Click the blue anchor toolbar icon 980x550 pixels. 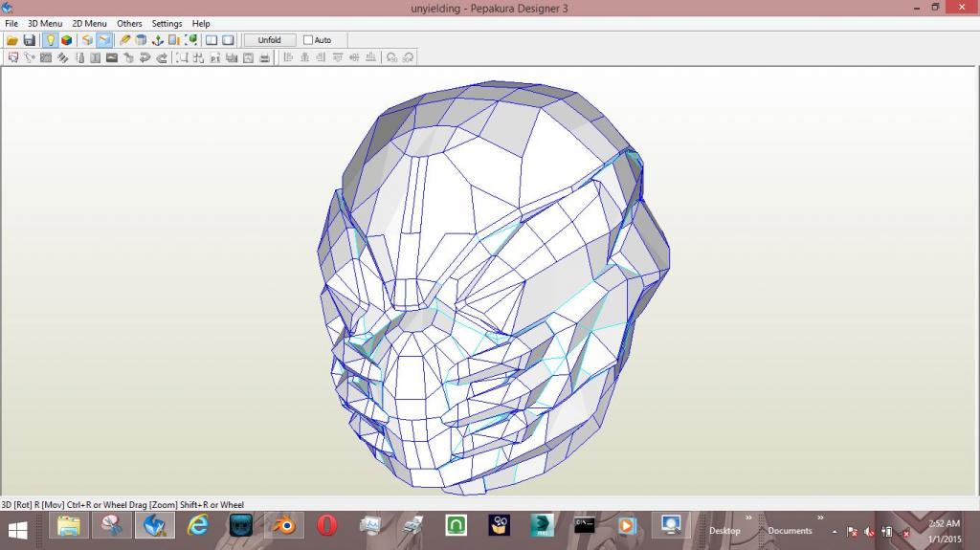pyautogui.click(x=158, y=40)
